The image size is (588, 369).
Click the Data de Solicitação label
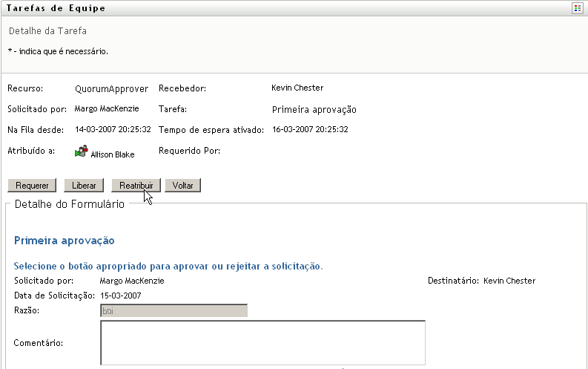(x=54, y=295)
